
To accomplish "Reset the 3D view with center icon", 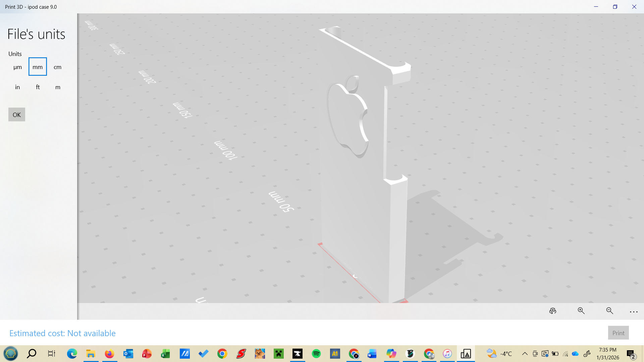I will 553,311.
